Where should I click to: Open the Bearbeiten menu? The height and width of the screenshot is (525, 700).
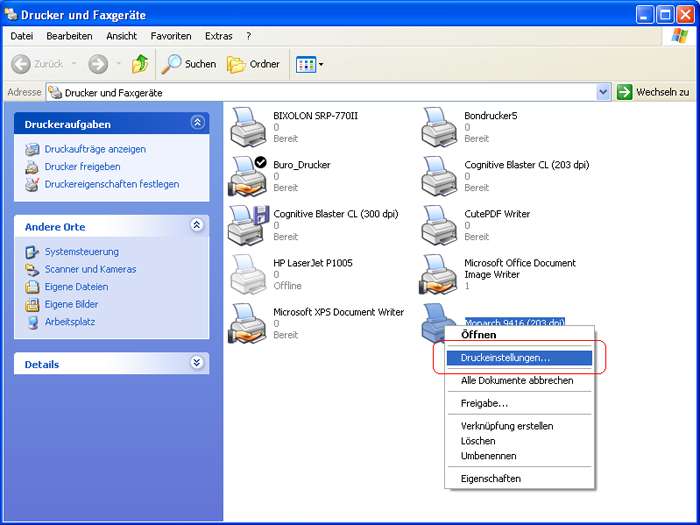pos(69,36)
